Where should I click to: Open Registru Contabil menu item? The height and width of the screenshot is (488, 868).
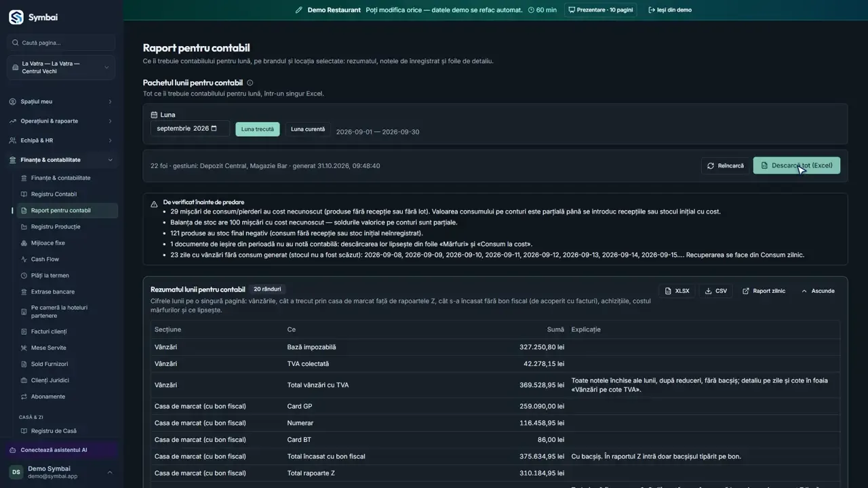54,194
